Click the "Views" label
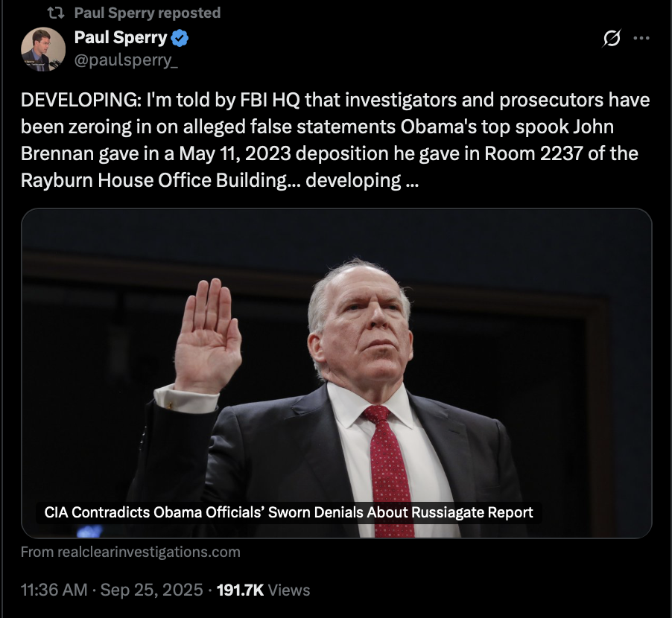This screenshot has width=672, height=618. (288, 590)
